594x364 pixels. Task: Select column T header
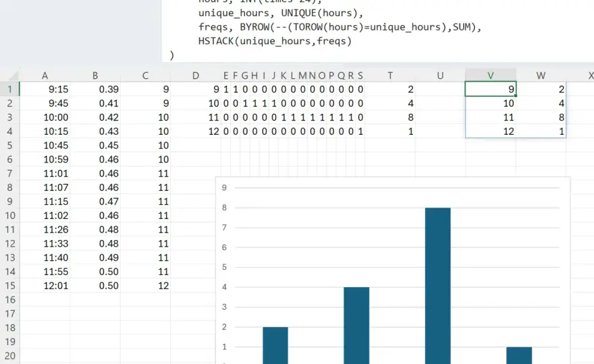pos(390,75)
